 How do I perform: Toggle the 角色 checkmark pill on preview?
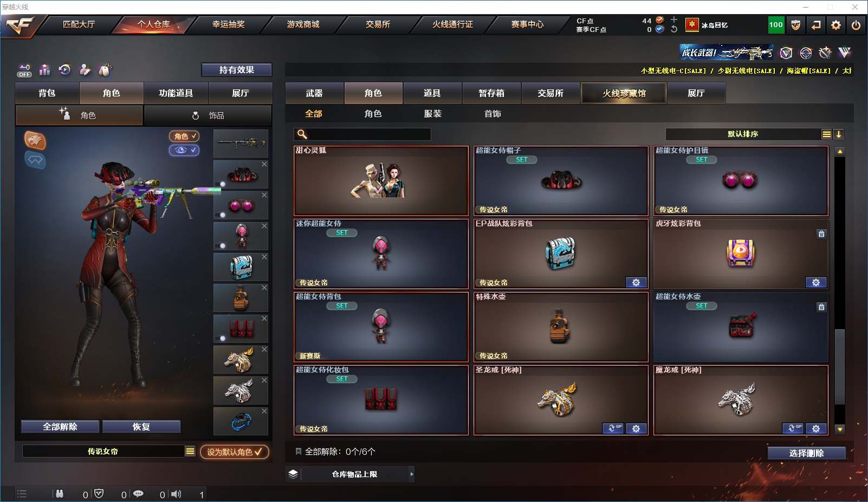pyautogui.click(x=184, y=136)
